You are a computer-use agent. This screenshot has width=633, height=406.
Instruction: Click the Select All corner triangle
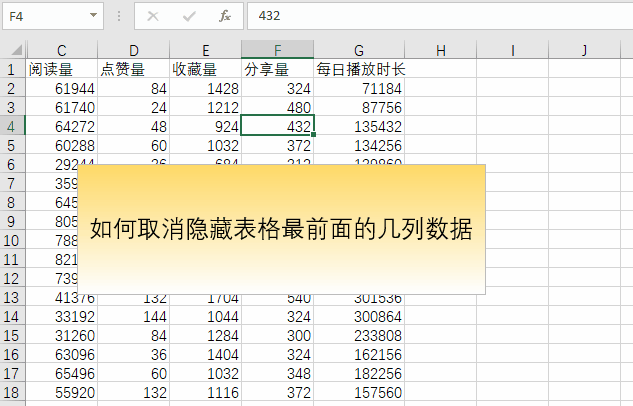tap(16, 50)
